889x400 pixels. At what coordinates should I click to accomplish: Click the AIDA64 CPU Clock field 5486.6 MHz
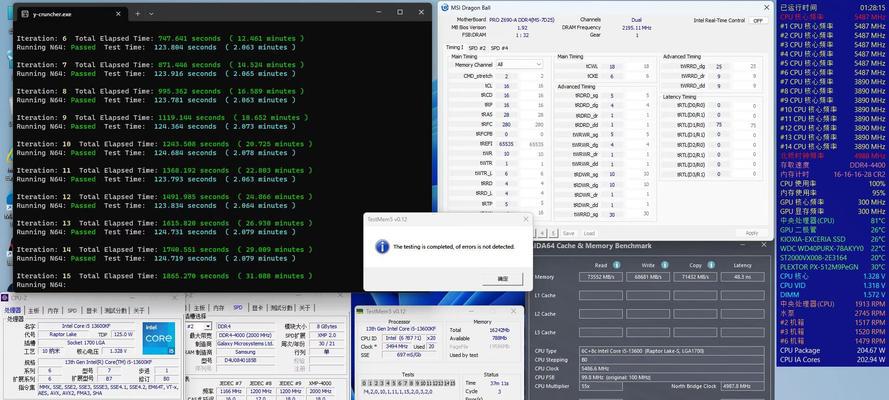pos(670,368)
